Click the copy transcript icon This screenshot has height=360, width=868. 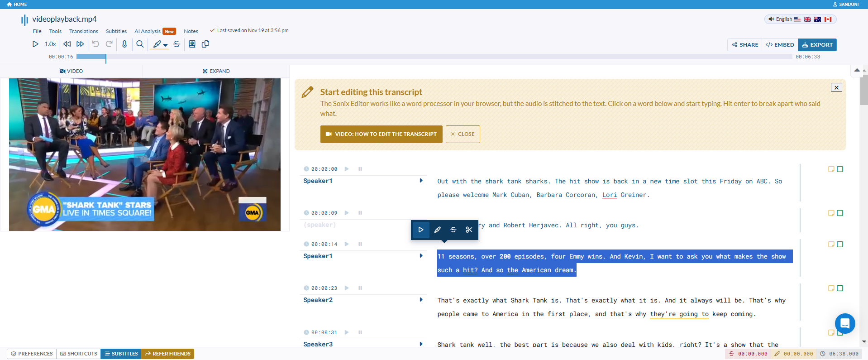[205, 44]
